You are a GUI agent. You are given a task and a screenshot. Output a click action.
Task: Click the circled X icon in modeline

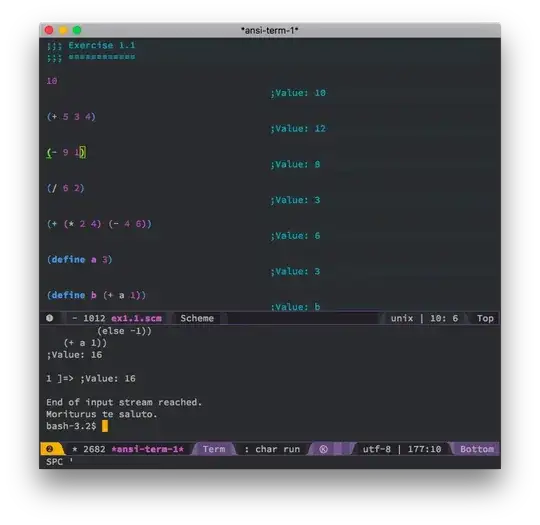click(x=323, y=449)
